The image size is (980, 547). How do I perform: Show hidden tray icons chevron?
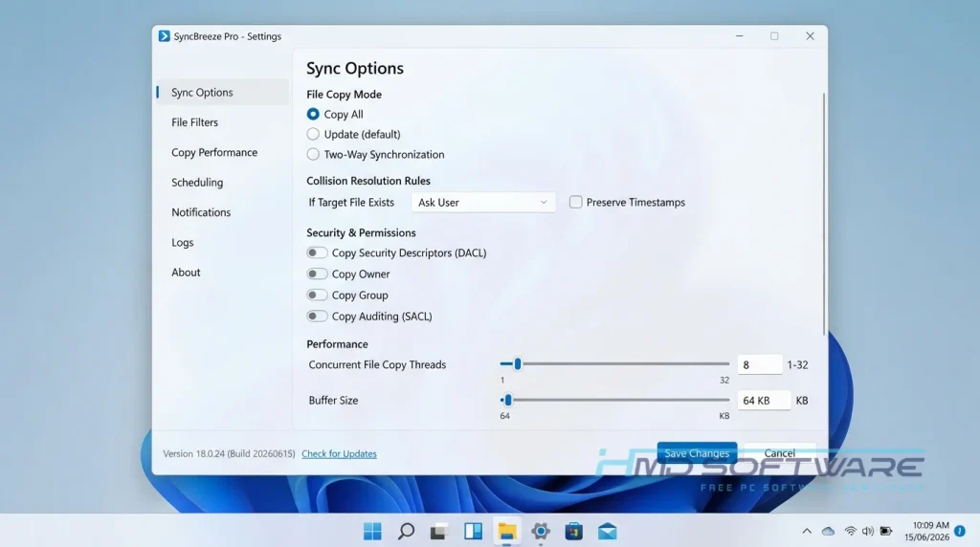click(807, 532)
